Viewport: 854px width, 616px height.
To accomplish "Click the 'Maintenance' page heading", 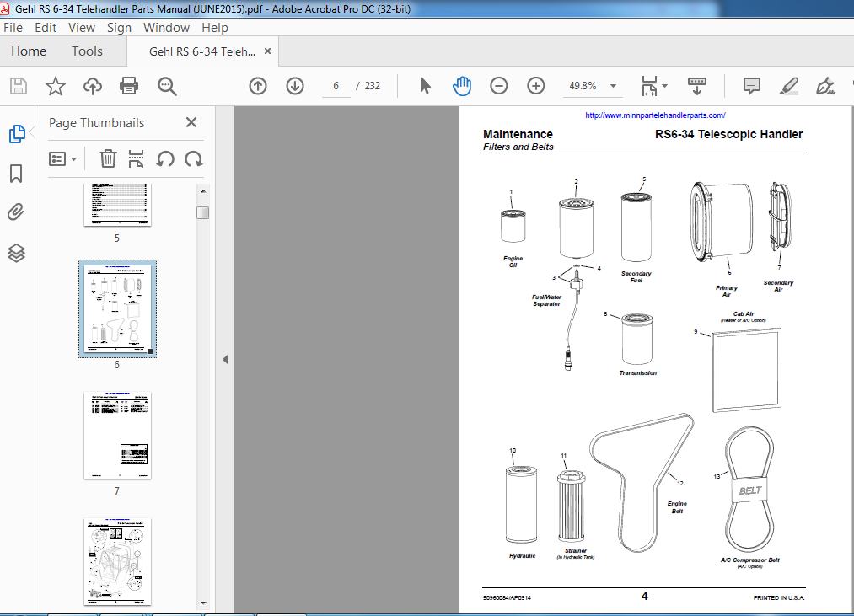I will [x=518, y=134].
